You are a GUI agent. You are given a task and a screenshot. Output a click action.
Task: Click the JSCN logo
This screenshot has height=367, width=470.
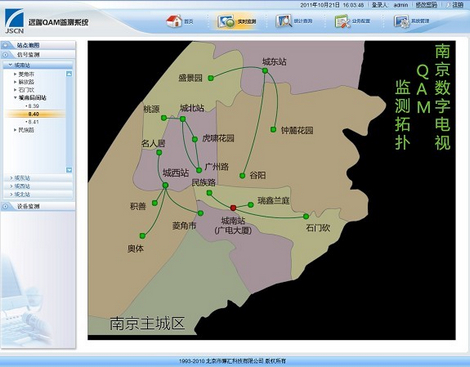[14, 21]
